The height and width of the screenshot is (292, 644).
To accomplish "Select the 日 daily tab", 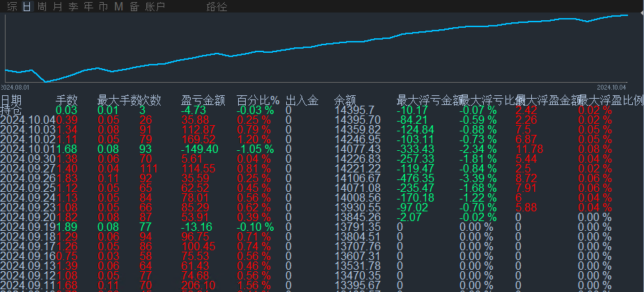I will [x=27, y=6].
